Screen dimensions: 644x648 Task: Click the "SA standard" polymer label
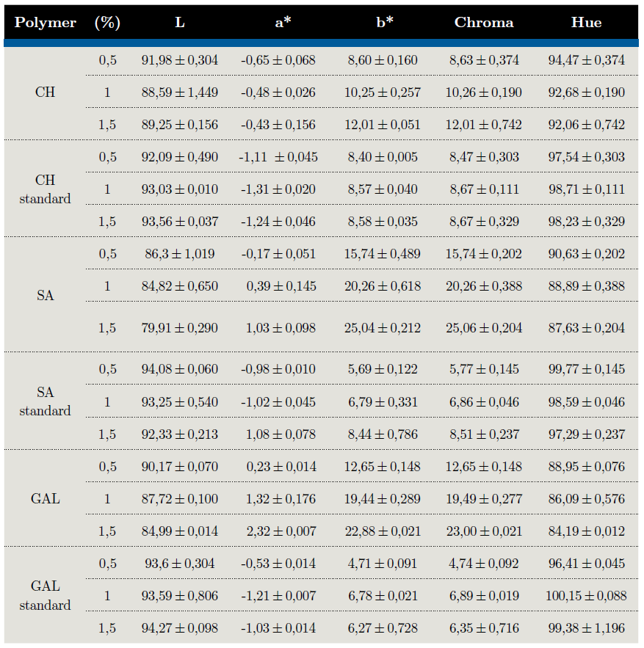pos(46,401)
